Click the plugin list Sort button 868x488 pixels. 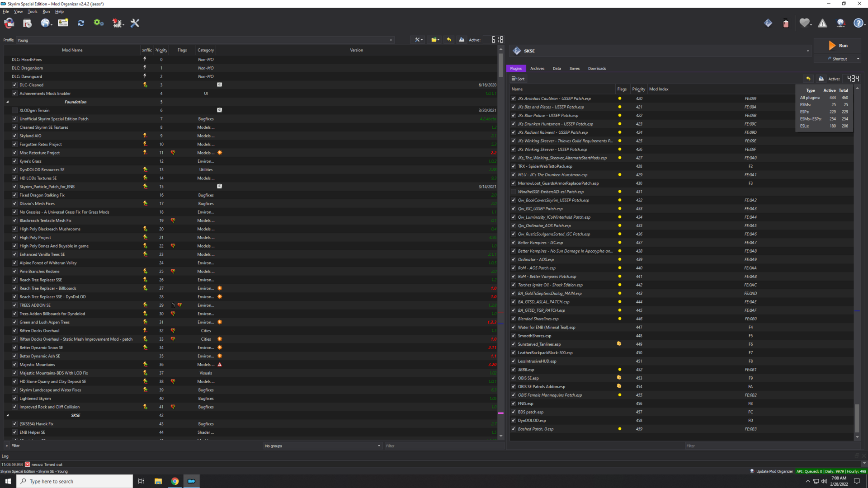[x=518, y=79]
